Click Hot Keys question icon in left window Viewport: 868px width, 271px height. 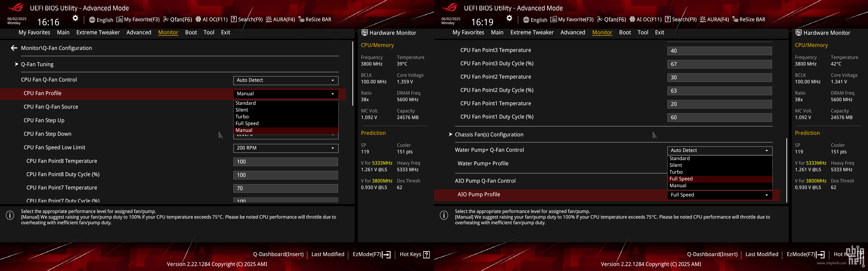point(427,255)
